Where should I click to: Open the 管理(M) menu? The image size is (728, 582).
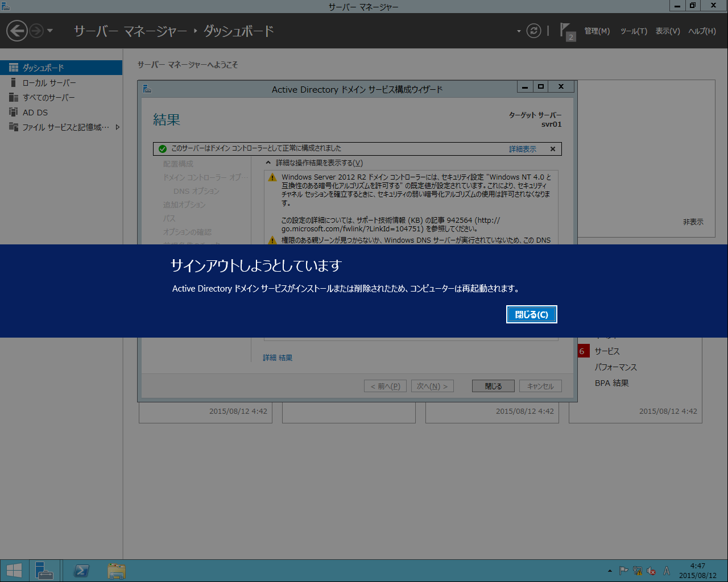(597, 31)
